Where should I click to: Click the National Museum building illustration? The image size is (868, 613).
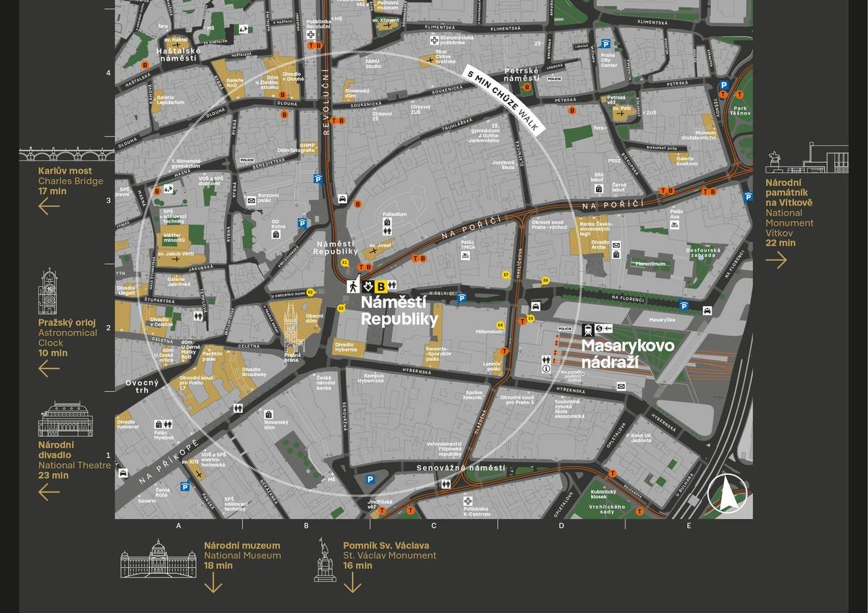pos(159,559)
